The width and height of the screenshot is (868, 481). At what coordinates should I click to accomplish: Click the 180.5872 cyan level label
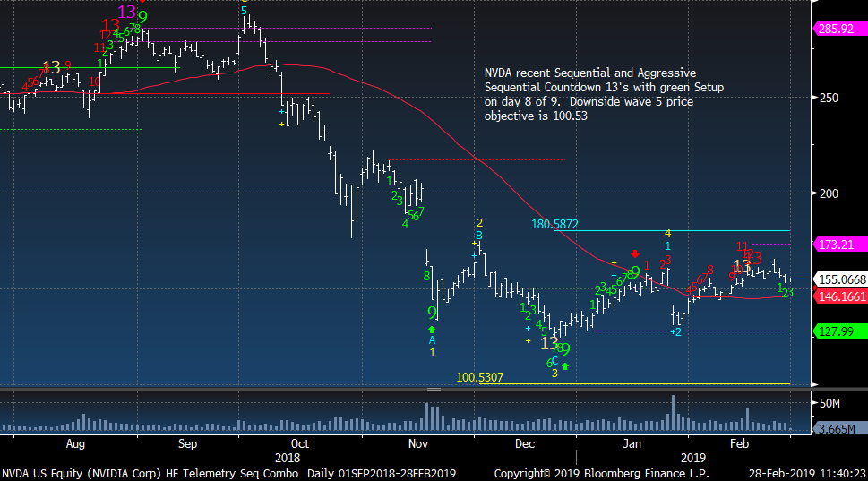(554, 224)
